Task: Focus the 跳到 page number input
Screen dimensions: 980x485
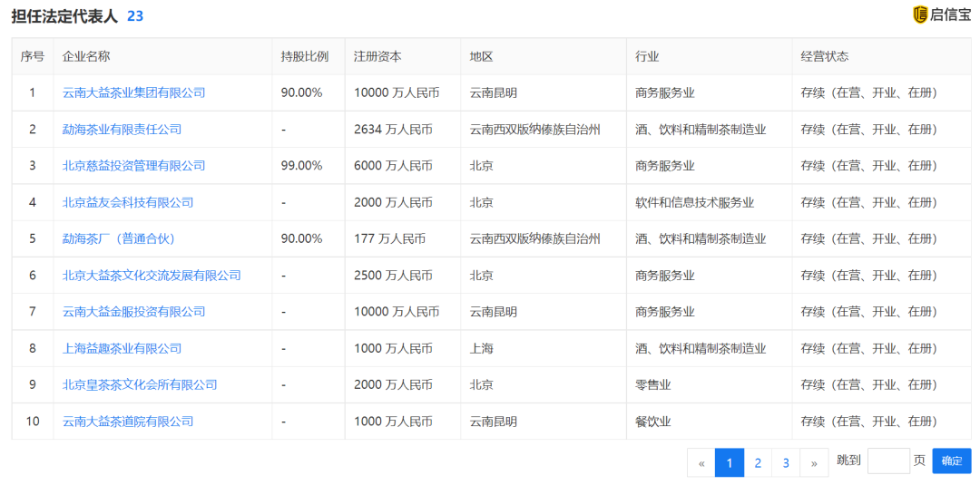Action: click(x=888, y=461)
